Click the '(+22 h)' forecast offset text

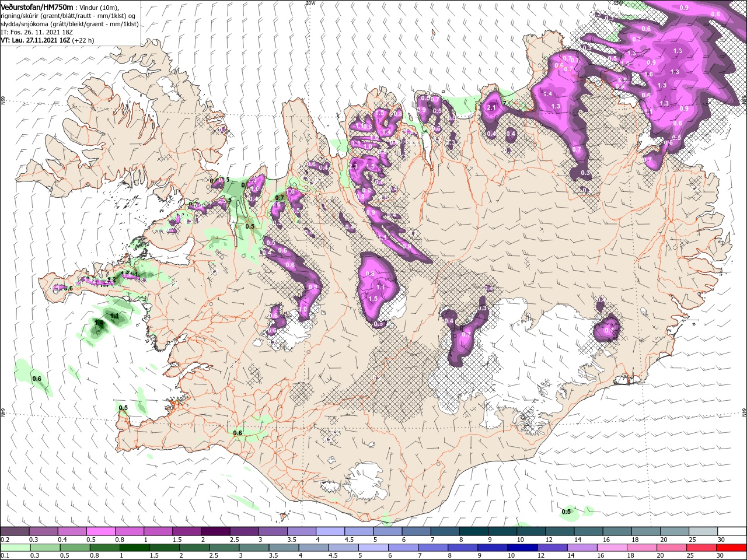pyautogui.click(x=83, y=40)
